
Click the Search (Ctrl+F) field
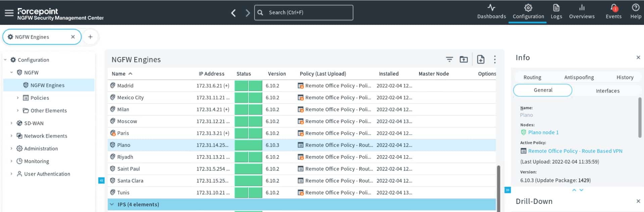point(304,12)
